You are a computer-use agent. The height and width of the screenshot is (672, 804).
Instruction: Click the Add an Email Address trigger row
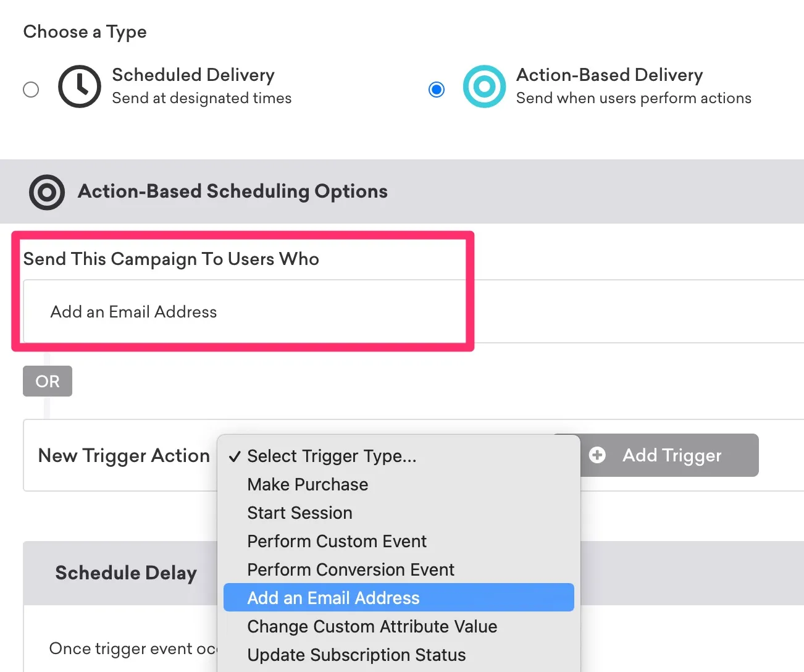[414, 311]
